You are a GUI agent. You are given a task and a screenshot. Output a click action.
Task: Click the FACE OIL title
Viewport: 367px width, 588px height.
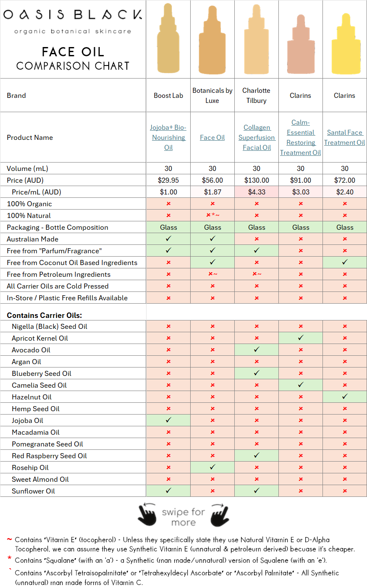[73, 52]
